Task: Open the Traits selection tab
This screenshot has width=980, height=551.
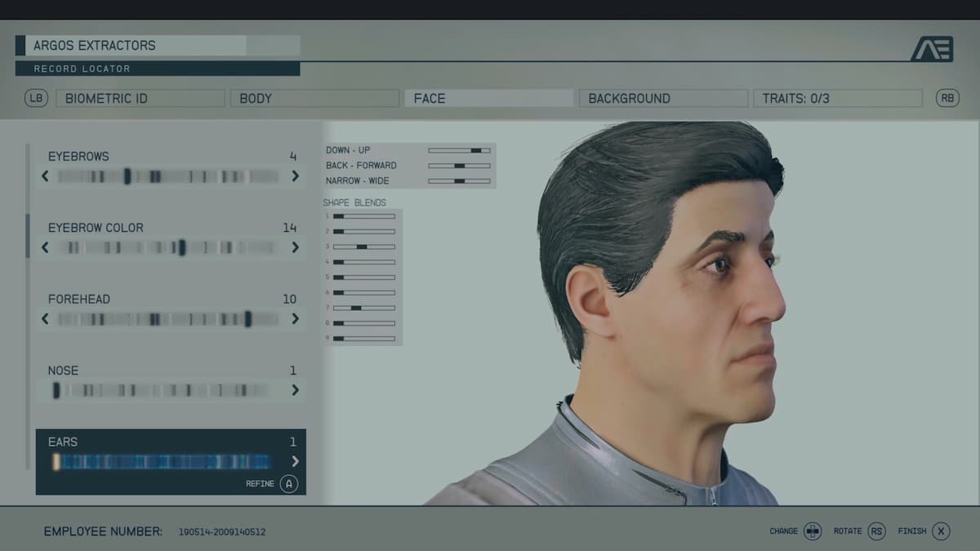Action: [x=837, y=98]
